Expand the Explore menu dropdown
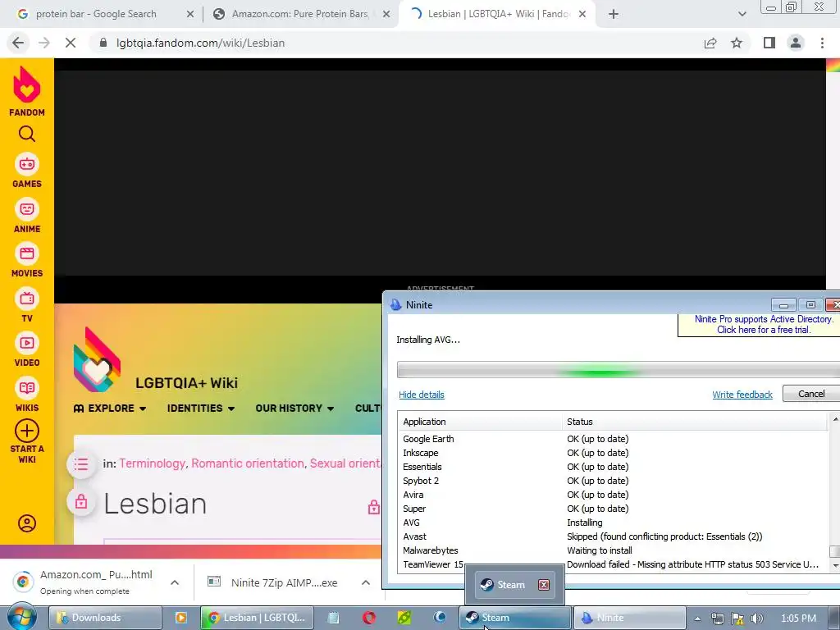The height and width of the screenshot is (630, 840). click(110, 409)
